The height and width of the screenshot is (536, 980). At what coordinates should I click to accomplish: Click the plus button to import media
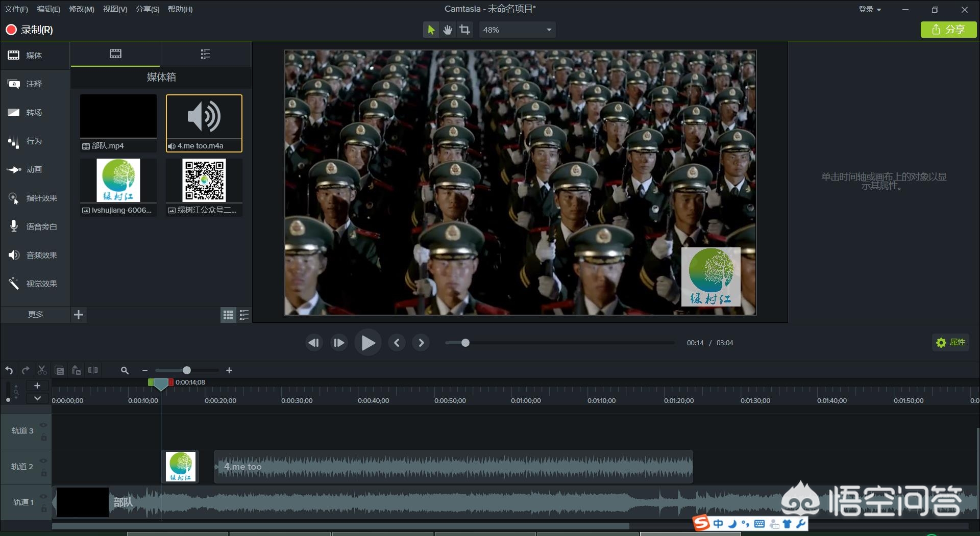(79, 315)
